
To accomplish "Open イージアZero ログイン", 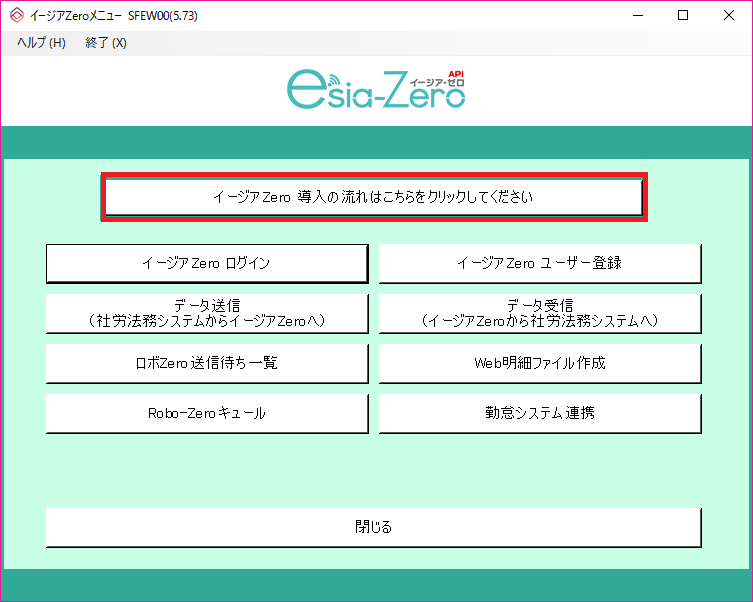I will pos(207,264).
